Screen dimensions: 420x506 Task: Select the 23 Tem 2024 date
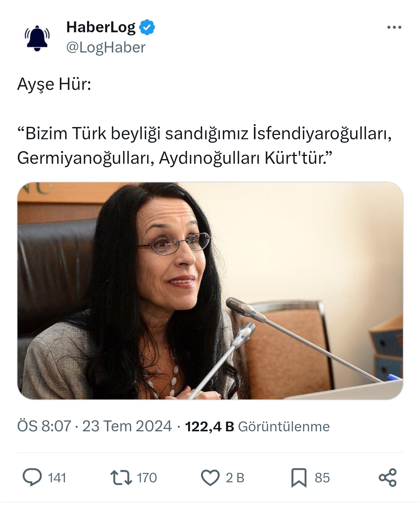point(127,426)
